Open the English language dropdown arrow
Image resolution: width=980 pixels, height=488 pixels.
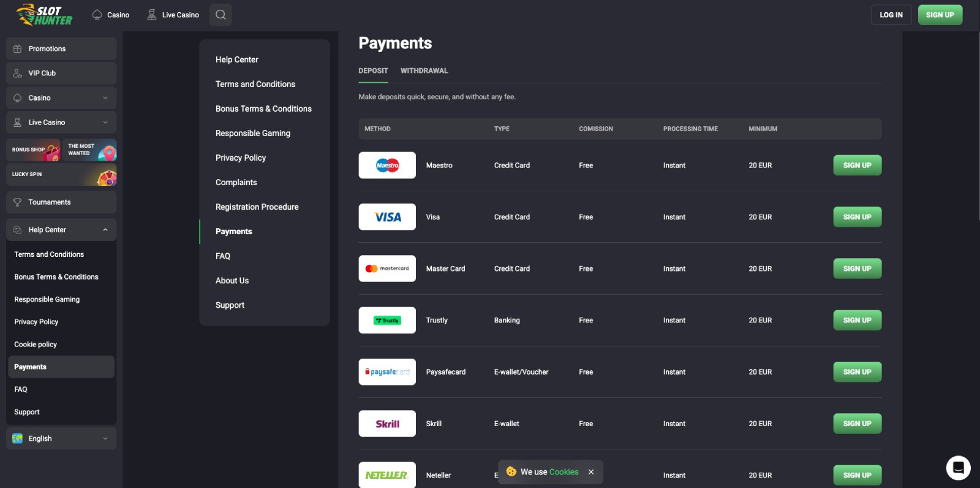coord(105,438)
